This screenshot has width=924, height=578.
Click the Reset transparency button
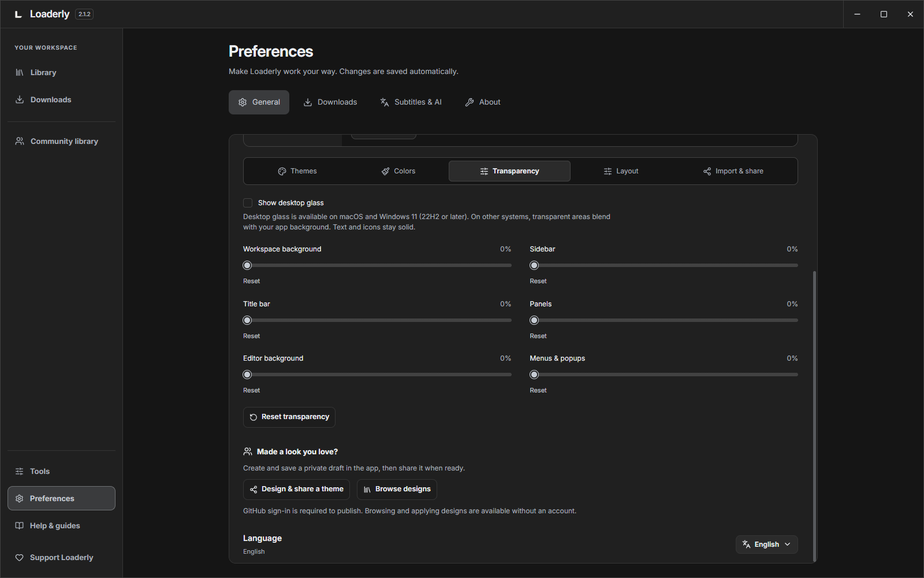tap(289, 417)
